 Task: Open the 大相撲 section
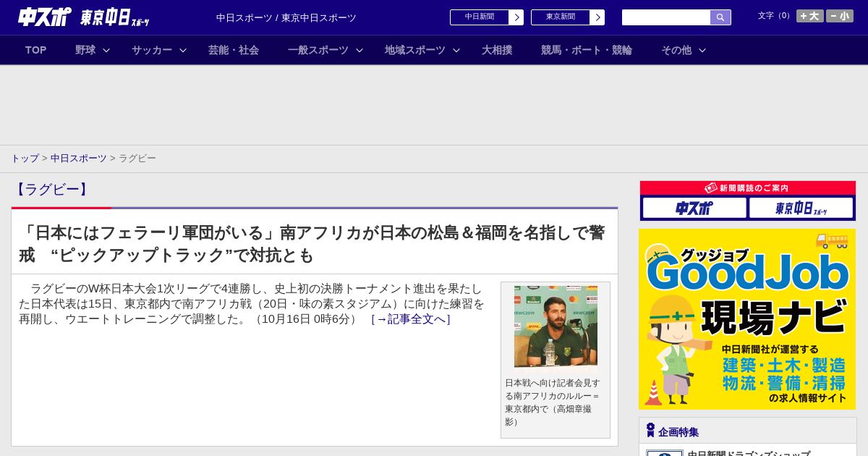(x=497, y=50)
